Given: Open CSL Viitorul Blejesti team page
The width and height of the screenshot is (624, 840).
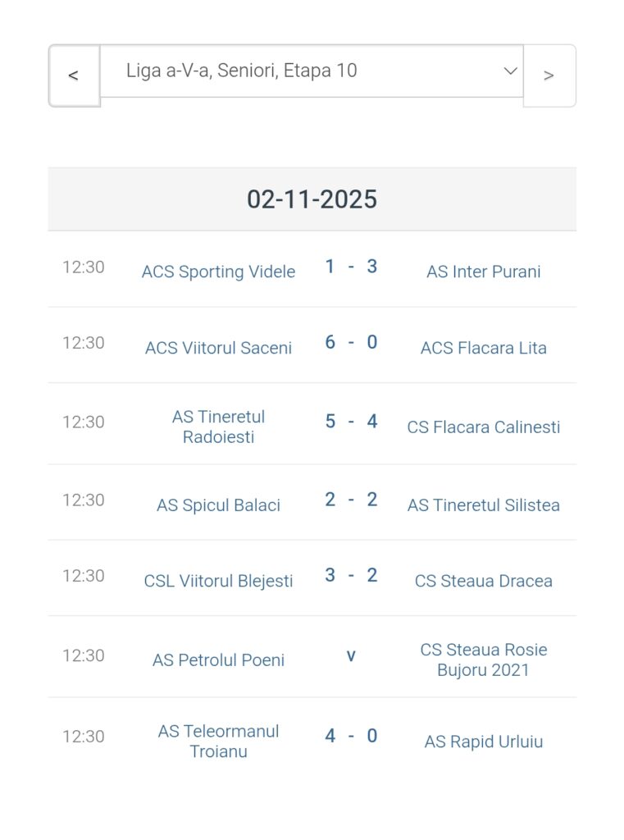Looking at the screenshot, I should point(218,581).
